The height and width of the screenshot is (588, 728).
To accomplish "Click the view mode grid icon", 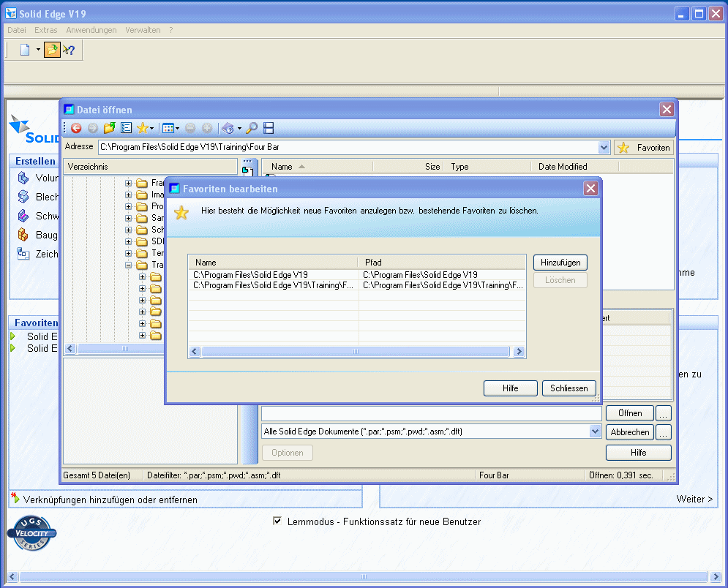I will tap(168, 128).
